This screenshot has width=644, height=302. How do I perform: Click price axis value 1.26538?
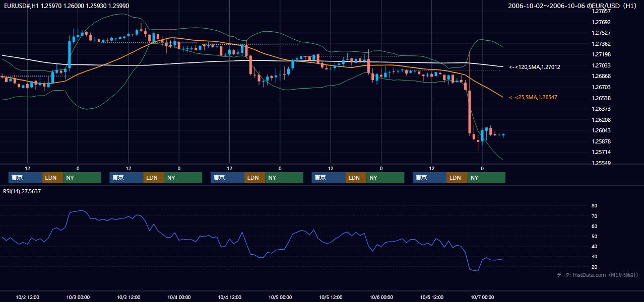click(601, 98)
